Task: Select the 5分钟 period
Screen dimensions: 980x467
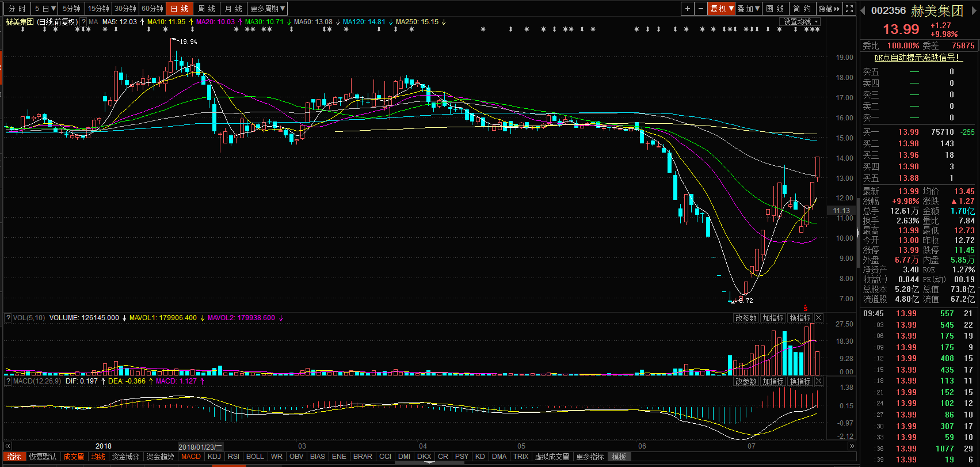Action: tap(71, 9)
